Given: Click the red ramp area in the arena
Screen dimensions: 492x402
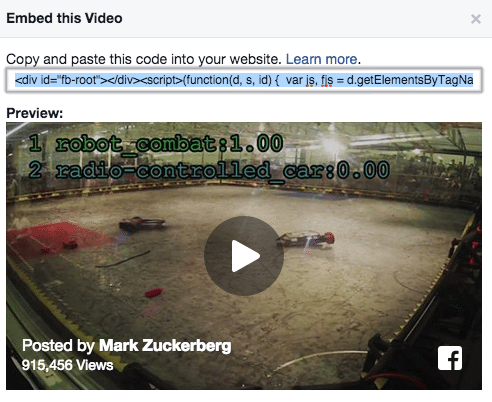Looking at the screenshot, I should pos(57,237).
